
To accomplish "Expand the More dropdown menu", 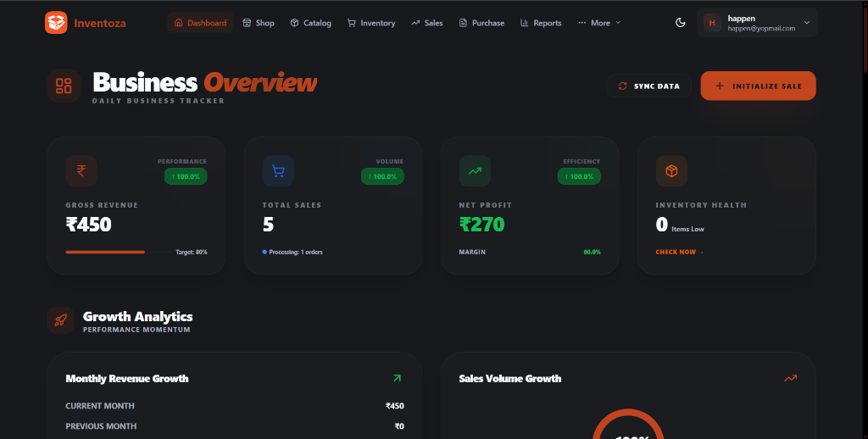I will 599,23.
